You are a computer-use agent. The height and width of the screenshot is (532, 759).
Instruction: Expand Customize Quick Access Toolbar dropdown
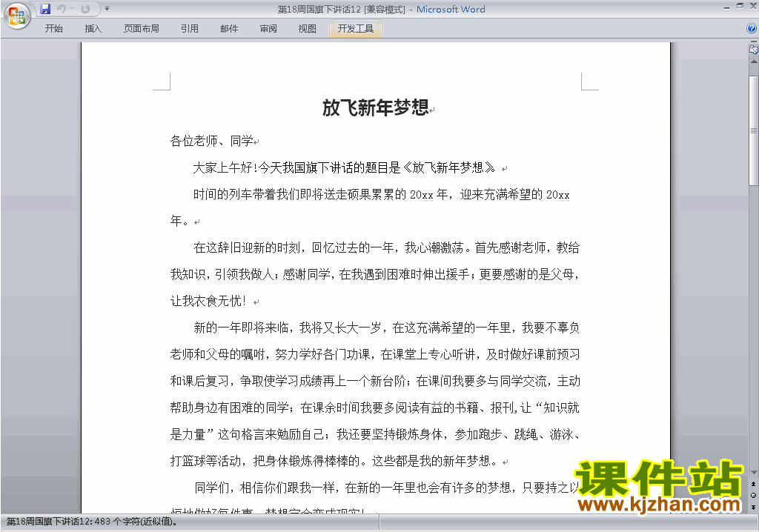click(x=107, y=9)
